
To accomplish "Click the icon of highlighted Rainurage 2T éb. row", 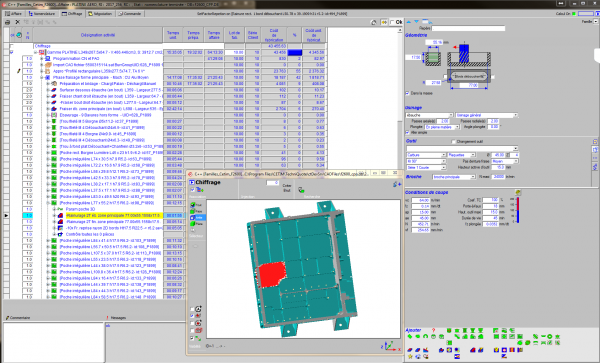I will [60, 215].
